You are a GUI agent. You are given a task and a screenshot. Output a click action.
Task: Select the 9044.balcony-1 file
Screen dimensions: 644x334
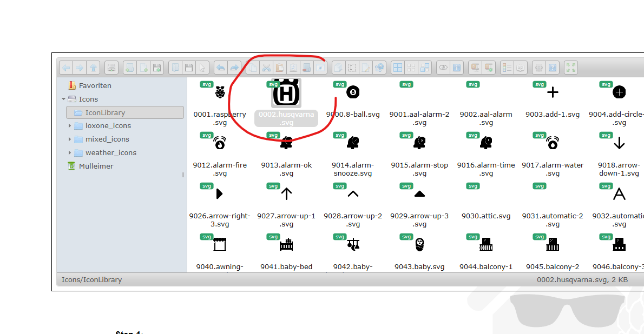click(x=486, y=252)
